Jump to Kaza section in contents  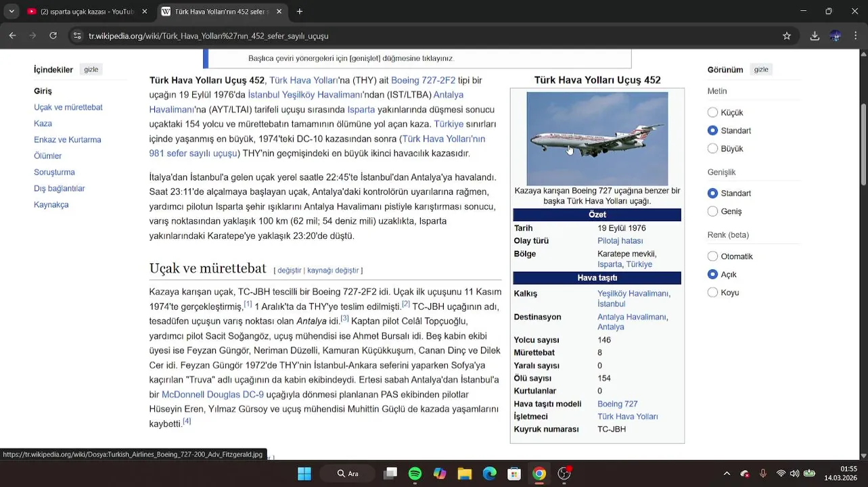(x=43, y=123)
